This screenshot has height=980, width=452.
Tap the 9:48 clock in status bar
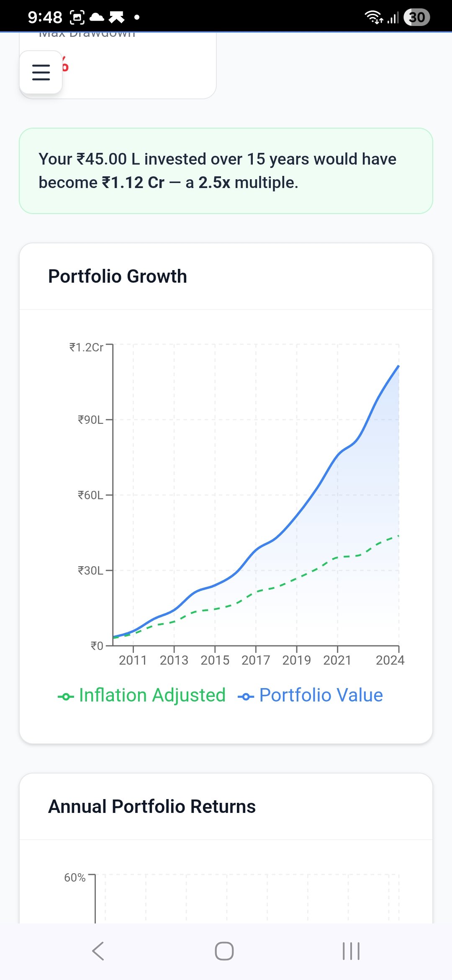pyautogui.click(x=45, y=17)
